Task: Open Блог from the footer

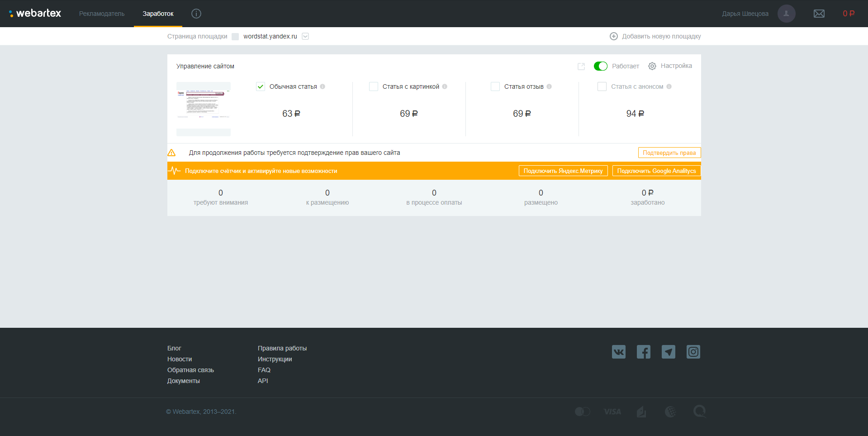Action: 174,348
